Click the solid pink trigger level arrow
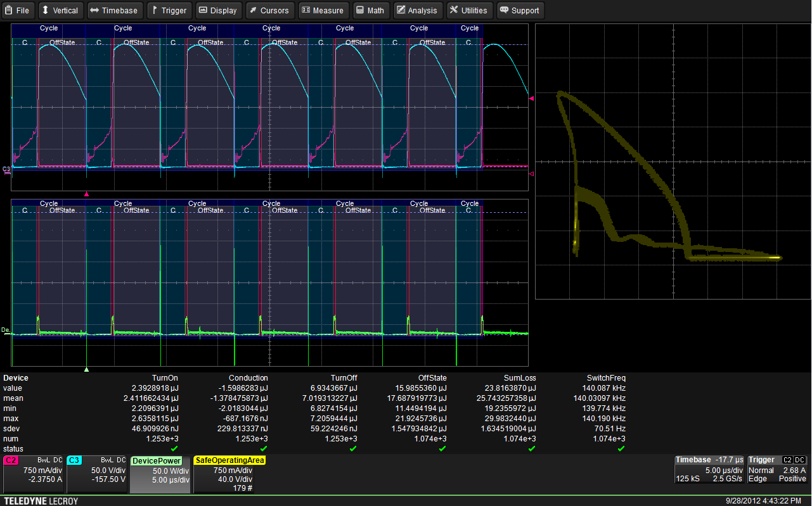The height and width of the screenshot is (506, 812). (x=532, y=99)
